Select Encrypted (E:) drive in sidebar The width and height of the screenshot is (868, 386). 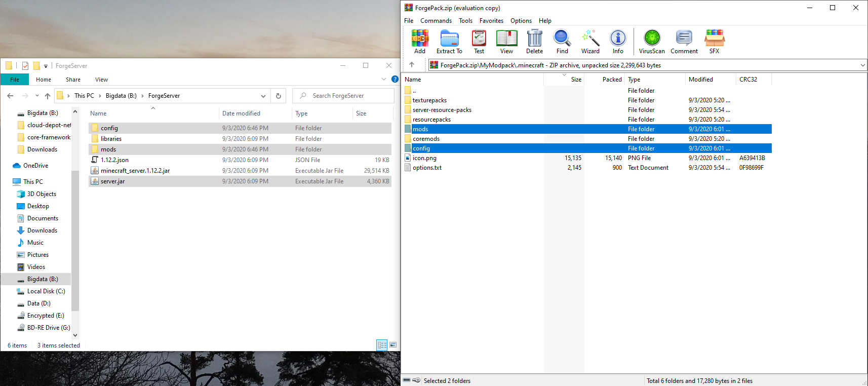46,316
